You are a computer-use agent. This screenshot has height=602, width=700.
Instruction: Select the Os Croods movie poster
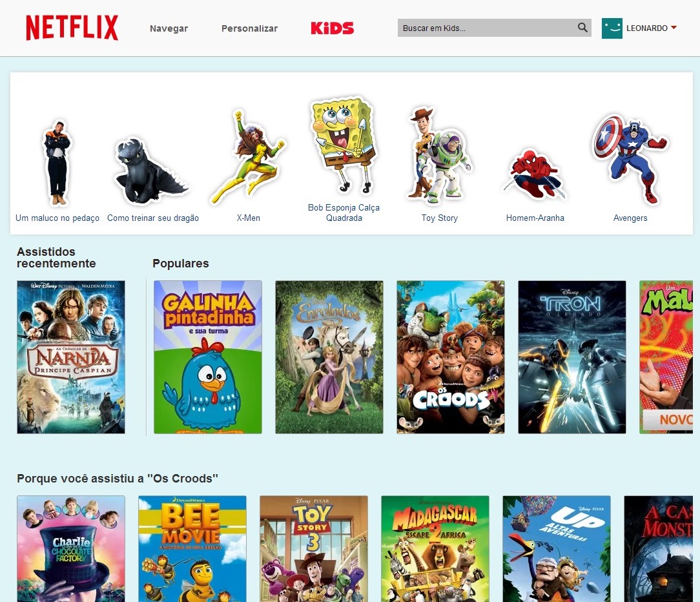pos(451,357)
